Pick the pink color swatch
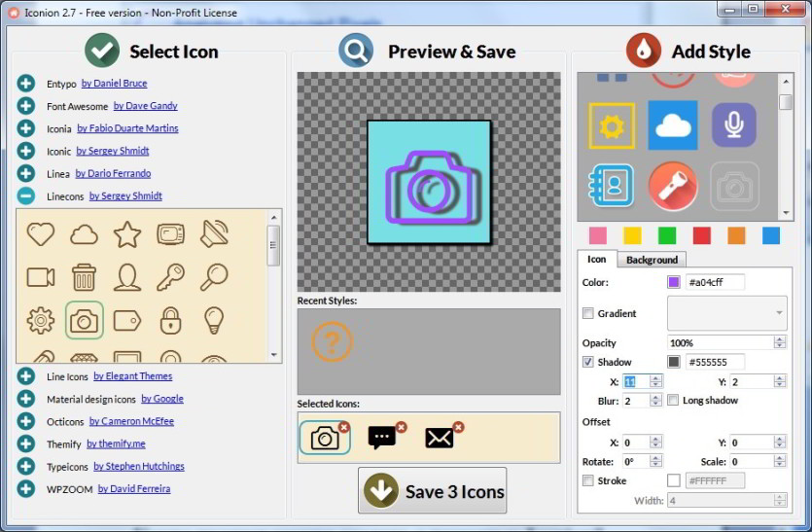The image size is (812, 532). [598, 235]
